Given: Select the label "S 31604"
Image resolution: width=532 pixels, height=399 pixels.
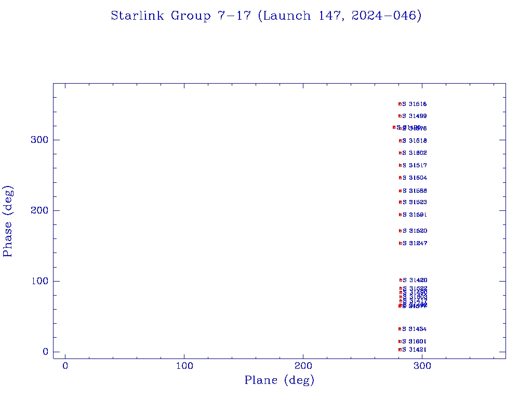Looking at the screenshot, I should tap(415, 178).
